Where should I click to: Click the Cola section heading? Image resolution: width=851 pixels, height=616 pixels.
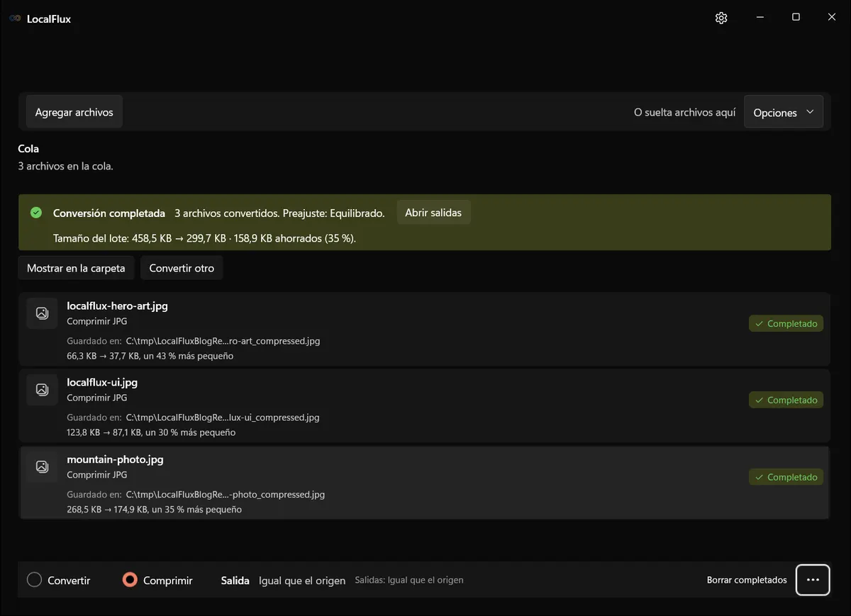point(28,149)
